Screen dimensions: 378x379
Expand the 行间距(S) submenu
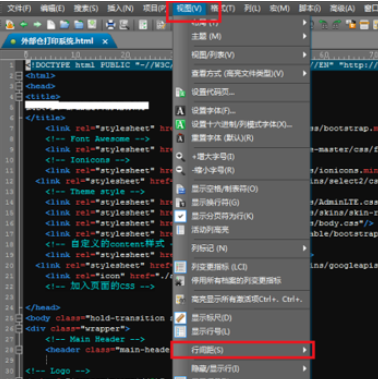click(x=242, y=350)
